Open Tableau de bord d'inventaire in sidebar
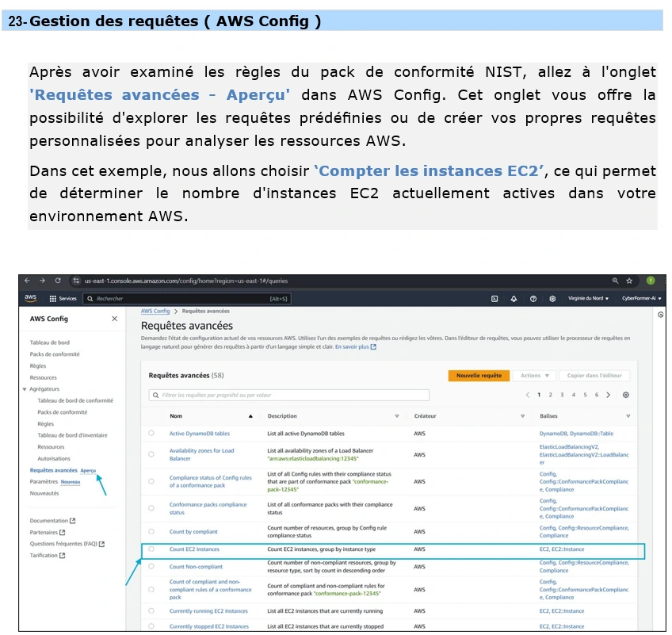The width and height of the screenshot is (672, 635). tap(72, 435)
